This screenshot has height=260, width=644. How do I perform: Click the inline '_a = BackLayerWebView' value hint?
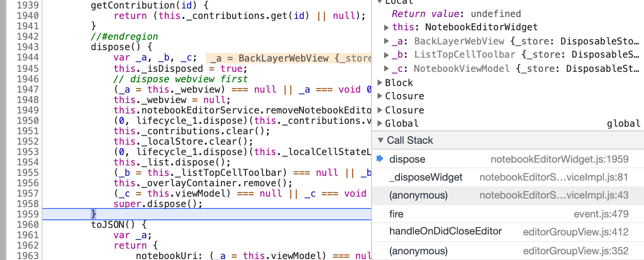[x=289, y=58]
